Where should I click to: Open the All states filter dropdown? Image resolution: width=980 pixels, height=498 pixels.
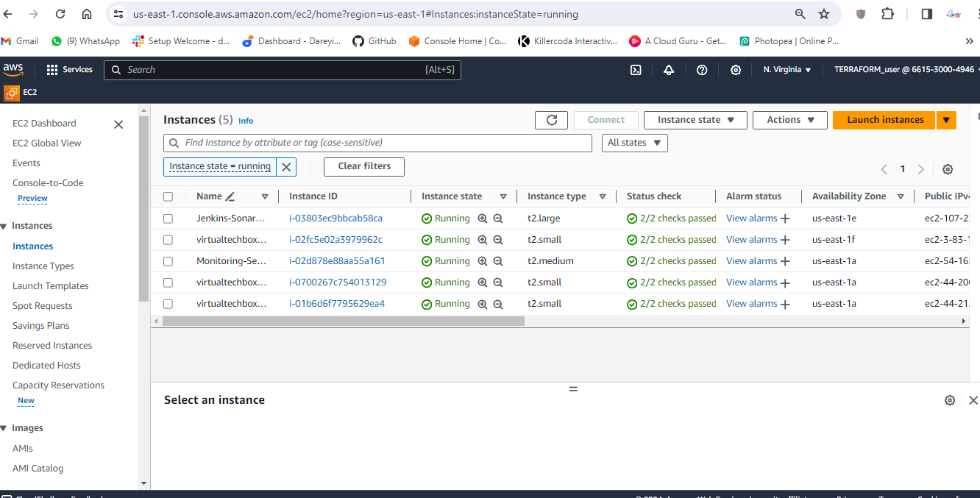point(634,143)
